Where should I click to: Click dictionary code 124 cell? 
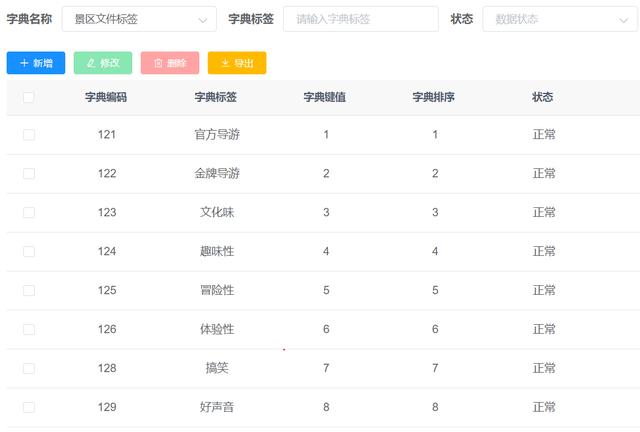pyautogui.click(x=107, y=251)
